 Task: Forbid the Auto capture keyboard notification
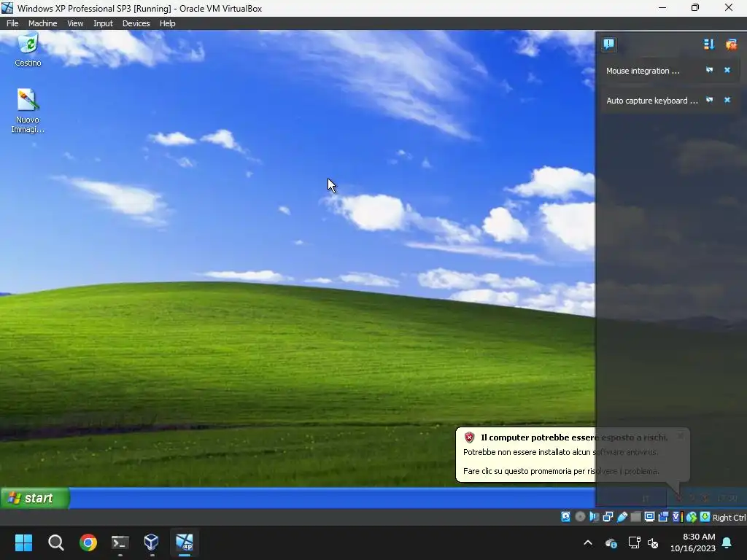pos(709,100)
